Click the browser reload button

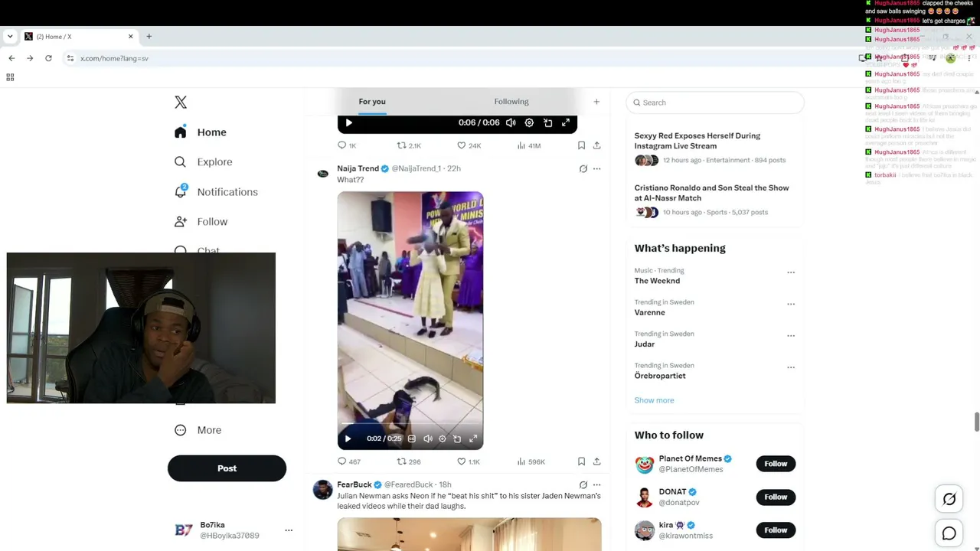click(48, 58)
